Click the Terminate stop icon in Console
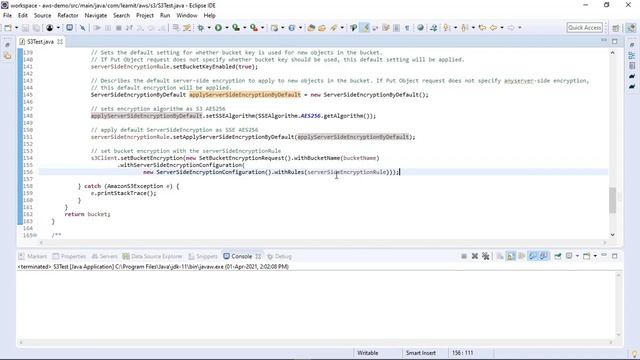Image resolution: width=640 pixels, height=360 pixels. click(464, 256)
